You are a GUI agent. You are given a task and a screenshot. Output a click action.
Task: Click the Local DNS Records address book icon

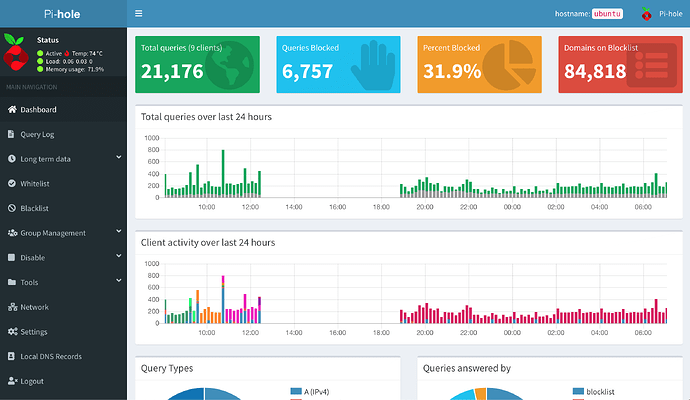click(x=11, y=356)
